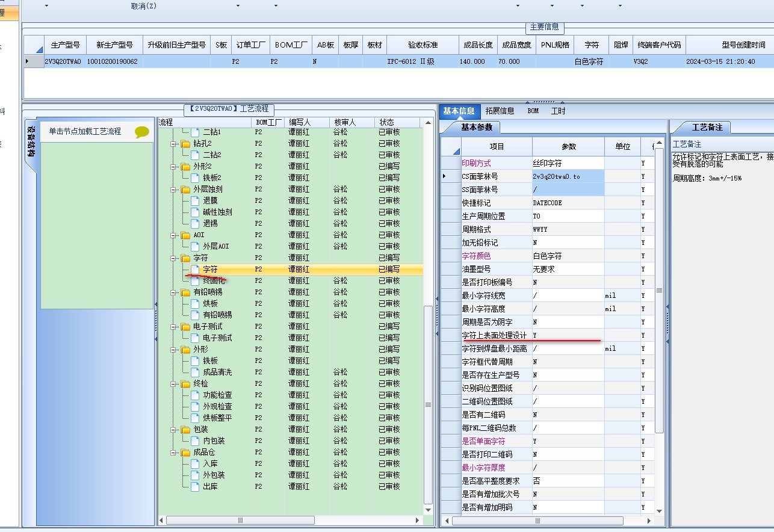Click the 烘板整平 document icon
The width and height of the screenshot is (774, 532).
coord(195,418)
